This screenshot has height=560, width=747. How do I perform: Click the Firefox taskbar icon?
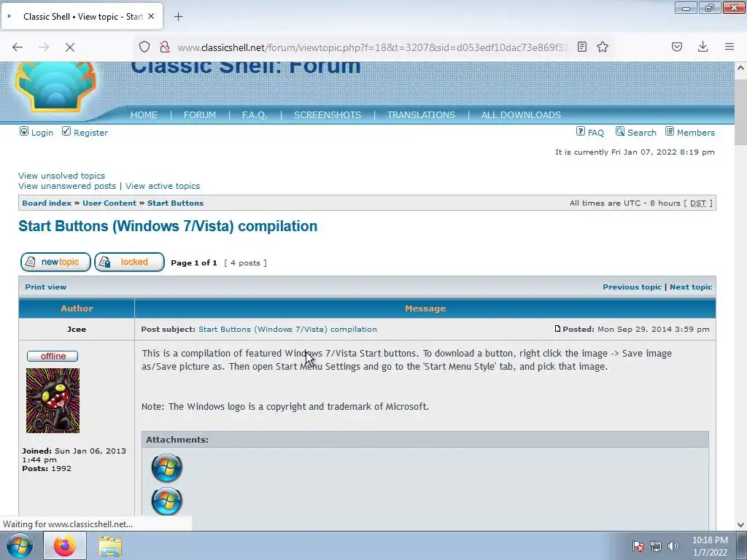click(65, 545)
